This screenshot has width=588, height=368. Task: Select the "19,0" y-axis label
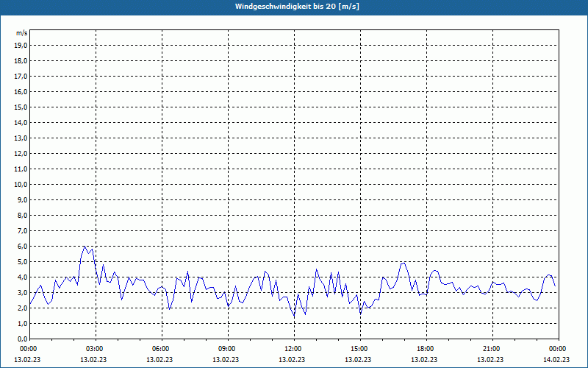(21, 46)
